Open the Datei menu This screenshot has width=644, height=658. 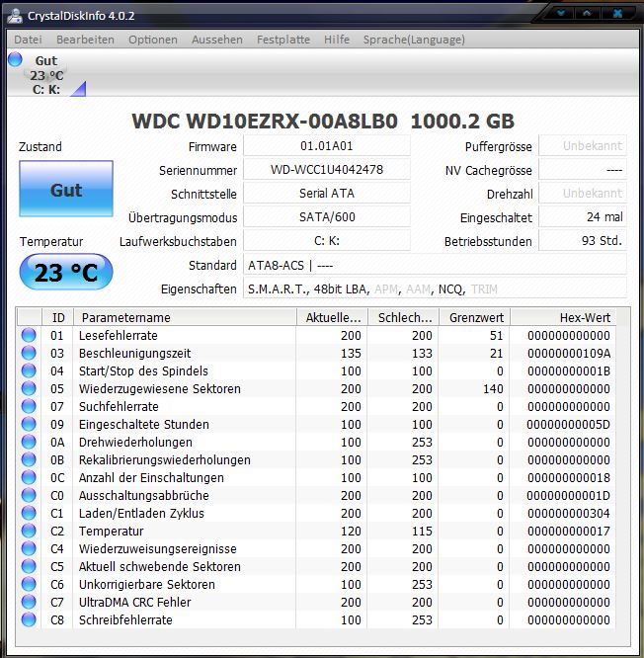coord(28,40)
